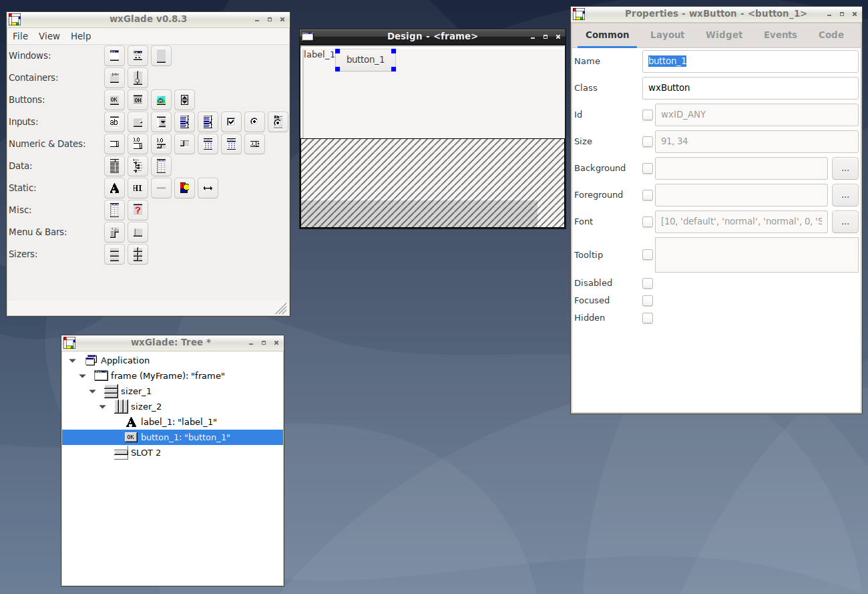Open Font chooser '...' button

(845, 222)
